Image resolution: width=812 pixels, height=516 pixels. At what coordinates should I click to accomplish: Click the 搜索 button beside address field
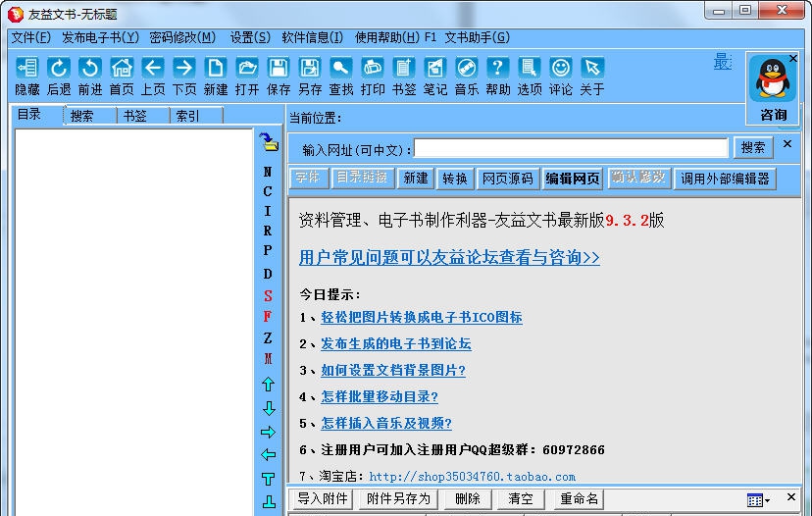[x=753, y=148]
